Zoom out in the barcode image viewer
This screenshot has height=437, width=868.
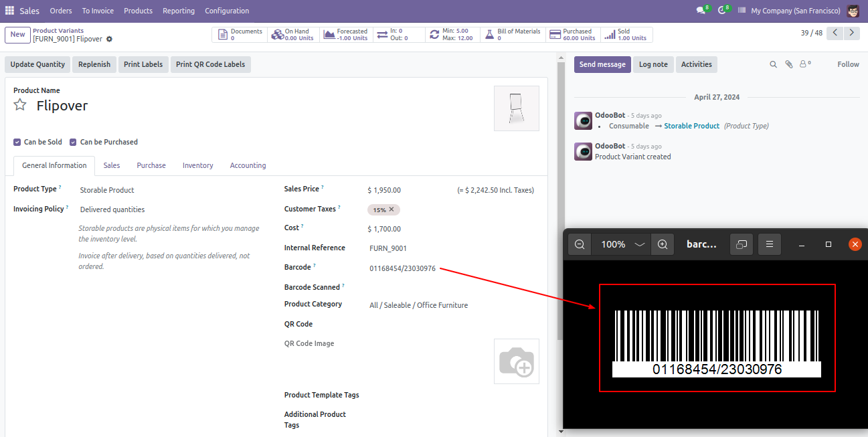[580, 244]
